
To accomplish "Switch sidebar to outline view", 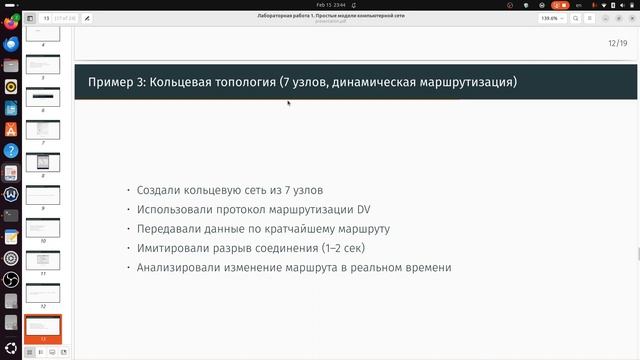I will (41, 352).
